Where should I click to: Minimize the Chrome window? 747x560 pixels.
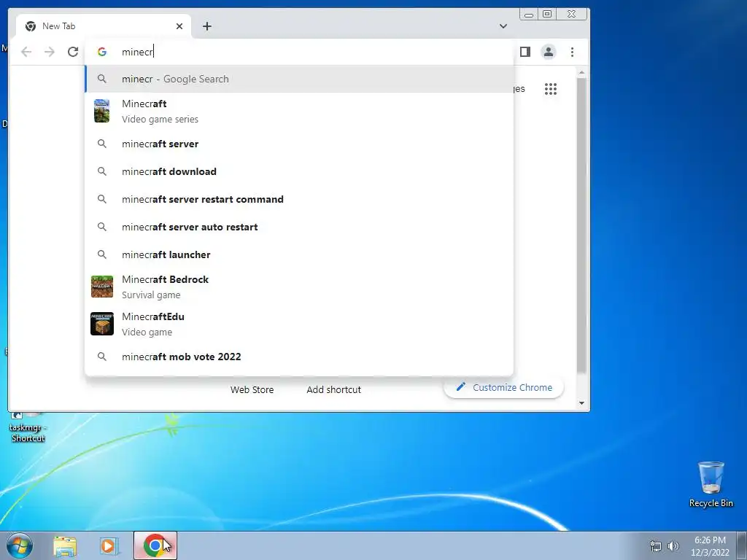[529, 14]
